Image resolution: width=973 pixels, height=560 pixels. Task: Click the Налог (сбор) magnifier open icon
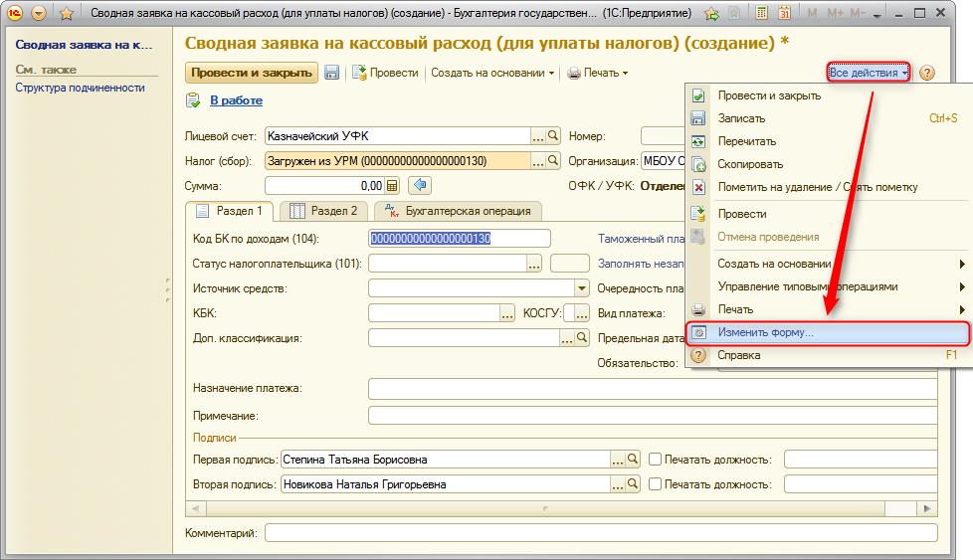pyautogui.click(x=553, y=161)
